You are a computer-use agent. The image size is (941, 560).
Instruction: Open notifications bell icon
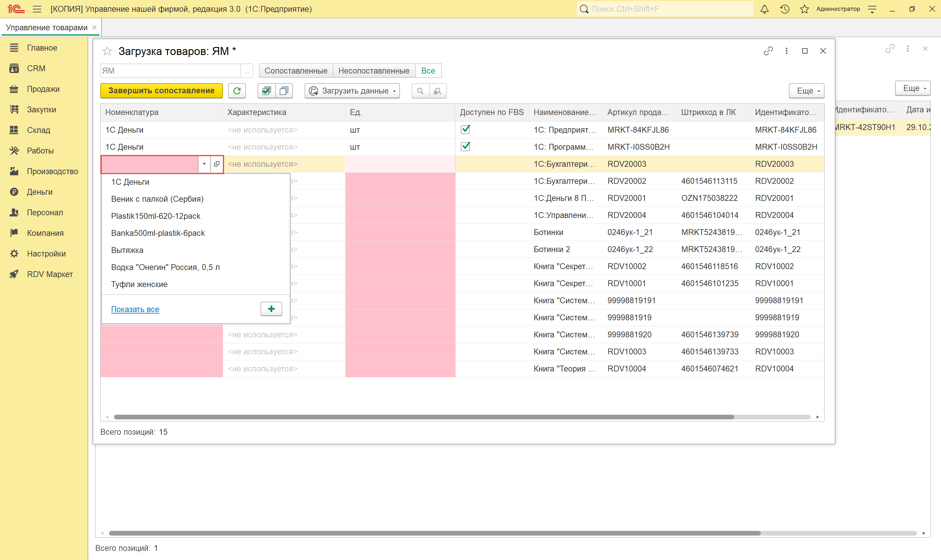764,9
